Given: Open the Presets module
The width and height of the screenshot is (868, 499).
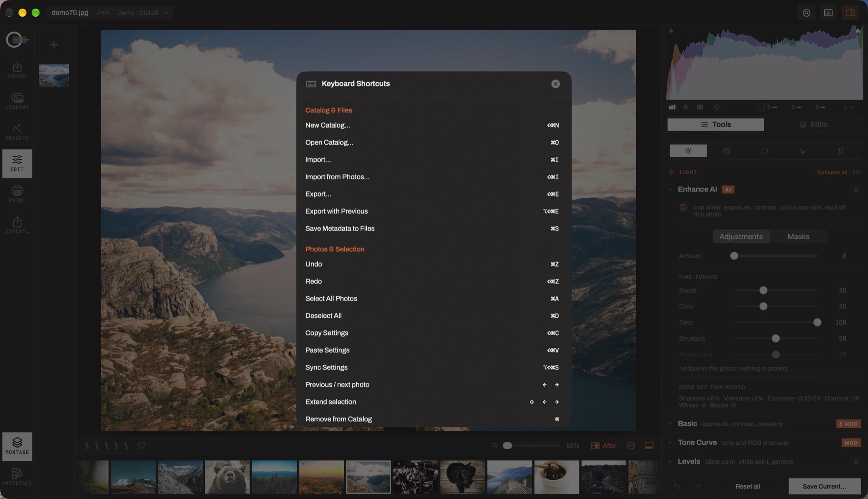Looking at the screenshot, I should point(17,132).
